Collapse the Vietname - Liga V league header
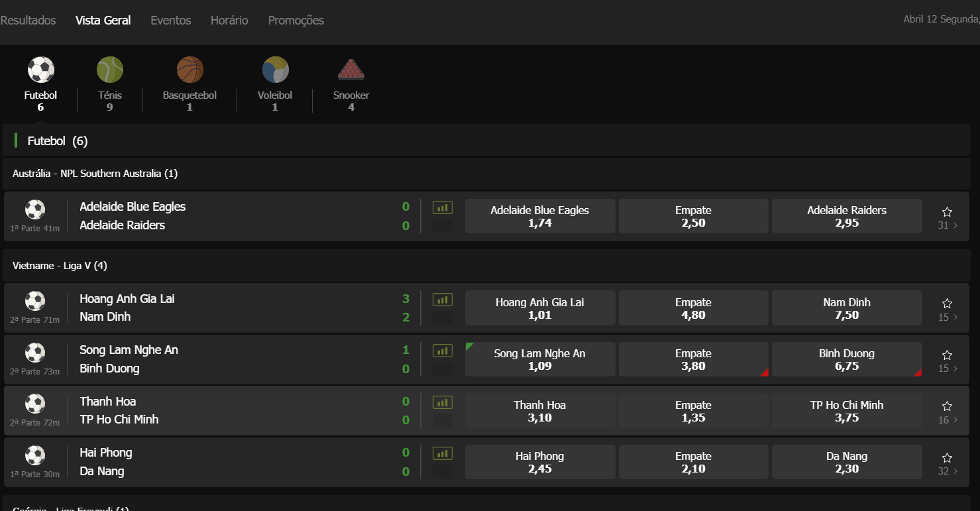 [487, 266]
